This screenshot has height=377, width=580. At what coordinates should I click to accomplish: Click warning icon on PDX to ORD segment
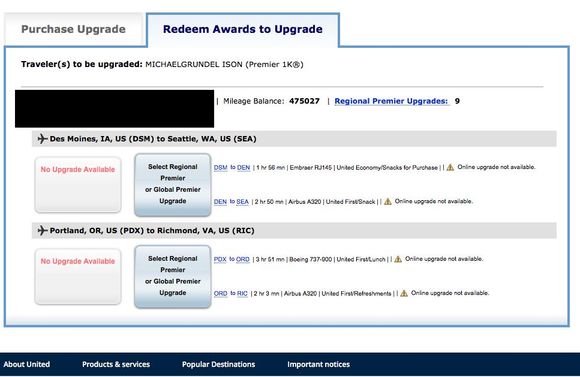pos(398,259)
